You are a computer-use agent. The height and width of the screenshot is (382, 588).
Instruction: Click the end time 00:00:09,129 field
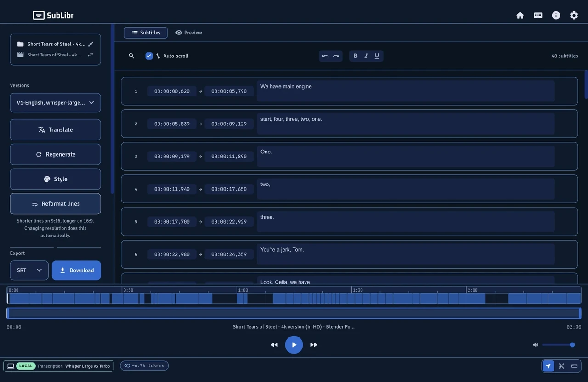(x=229, y=124)
